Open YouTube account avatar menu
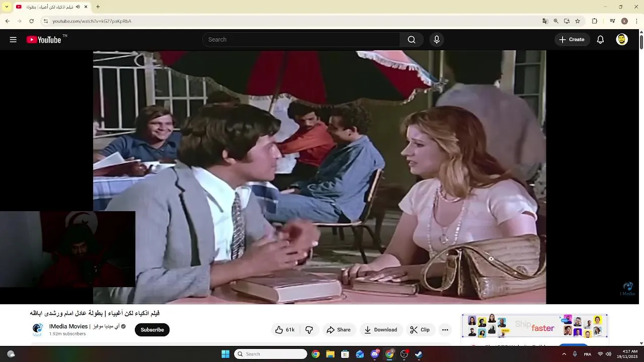Screen dimensions: 644x362 click(622, 40)
